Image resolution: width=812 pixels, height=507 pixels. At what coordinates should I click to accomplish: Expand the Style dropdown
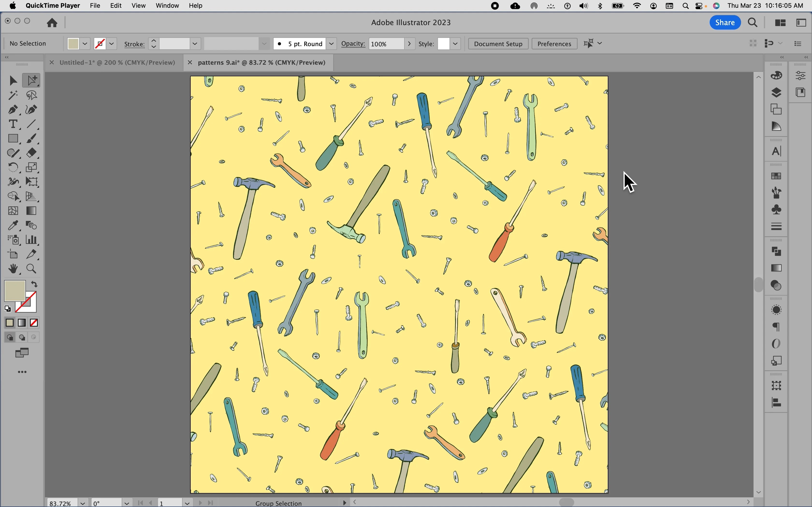(455, 43)
